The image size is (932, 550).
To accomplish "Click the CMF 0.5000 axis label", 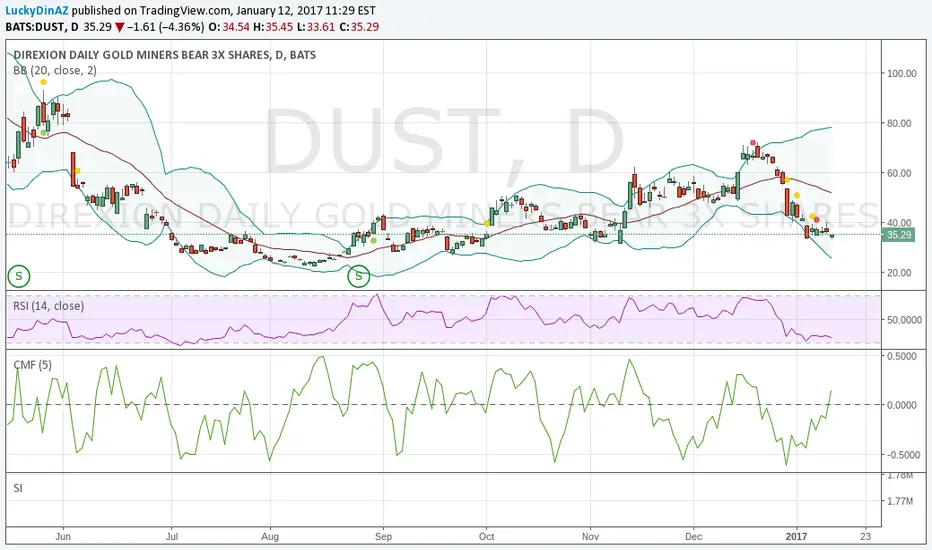I will point(904,356).
